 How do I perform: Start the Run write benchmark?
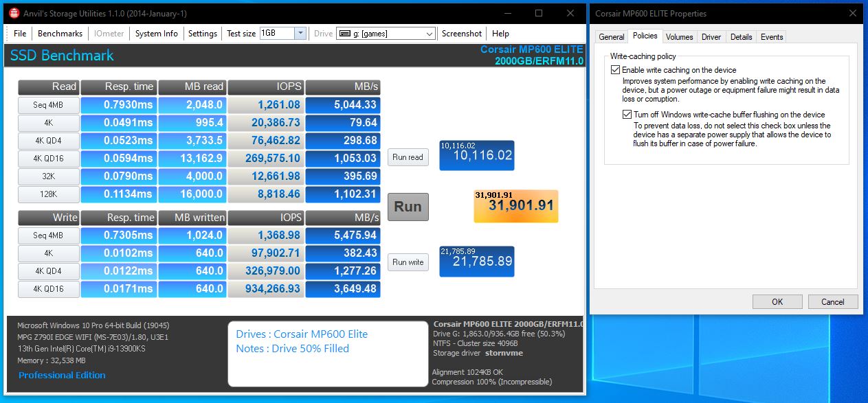point(408,262)
